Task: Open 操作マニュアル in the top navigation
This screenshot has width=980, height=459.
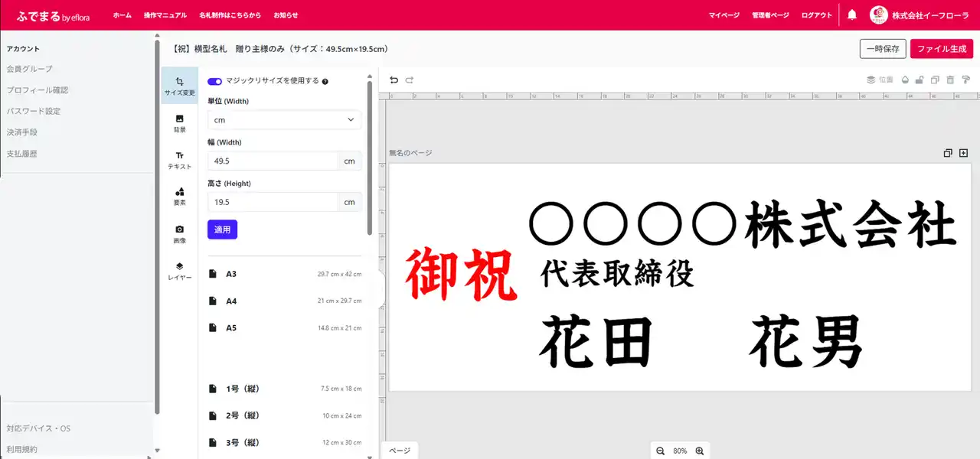Action: pos(165,15)
